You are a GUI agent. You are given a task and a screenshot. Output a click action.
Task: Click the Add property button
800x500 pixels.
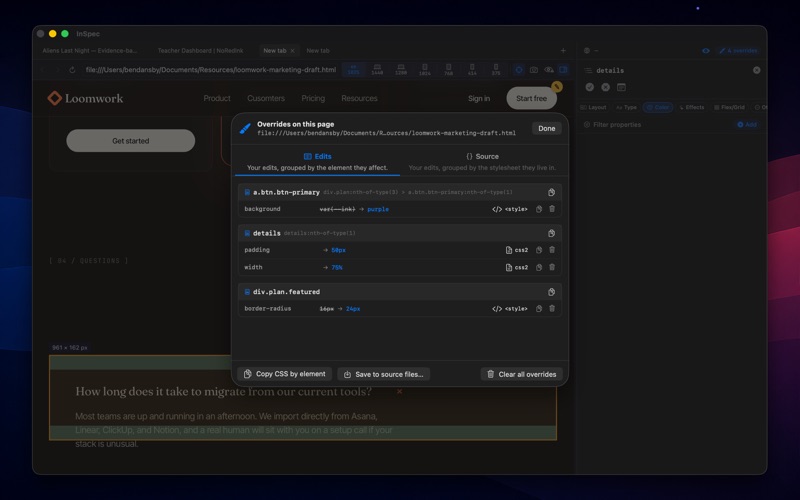(747, 124)
